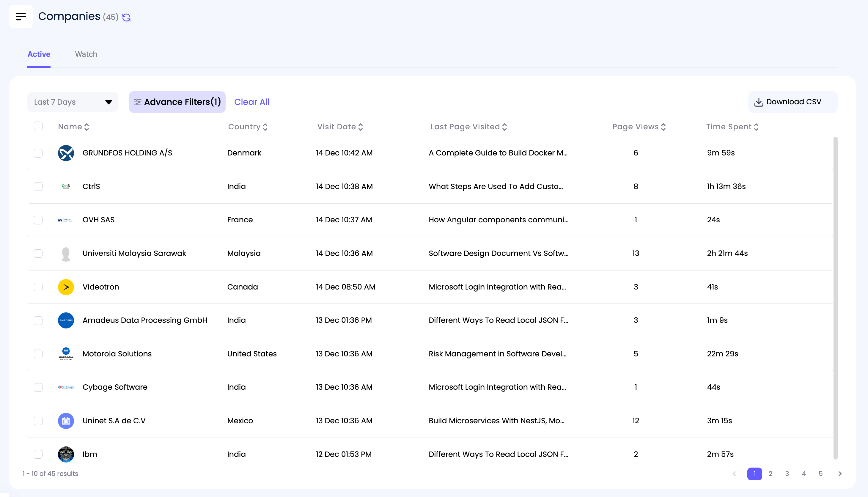Navigate to page 2 of results
This screenshot has height=497, width=868.
770,473
